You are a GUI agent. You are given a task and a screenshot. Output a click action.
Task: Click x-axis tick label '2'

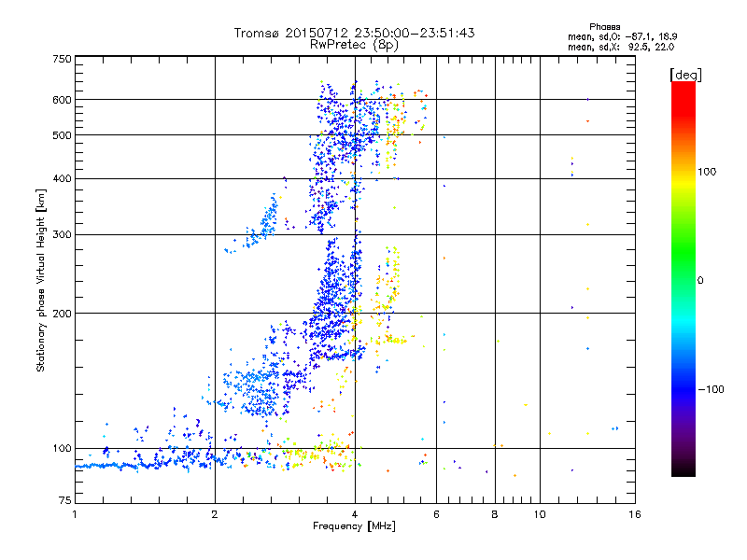pos(215,514)
